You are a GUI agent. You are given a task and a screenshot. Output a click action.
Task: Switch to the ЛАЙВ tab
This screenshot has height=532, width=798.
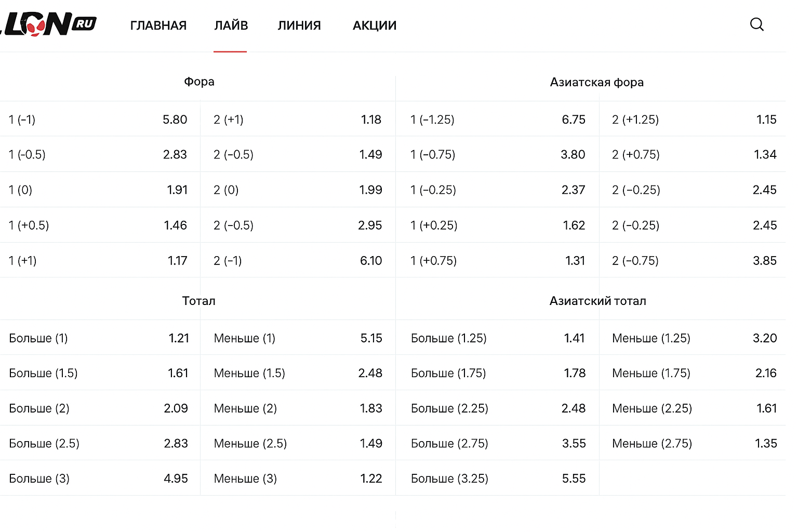click(231, 25)
